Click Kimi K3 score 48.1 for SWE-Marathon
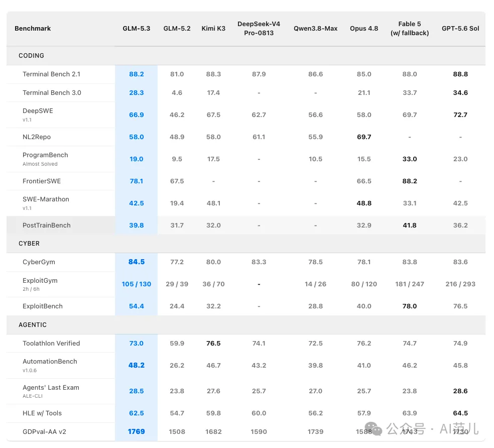Image resolution: width=494 pixels, height=448 pixels. (x=213, y=203)
